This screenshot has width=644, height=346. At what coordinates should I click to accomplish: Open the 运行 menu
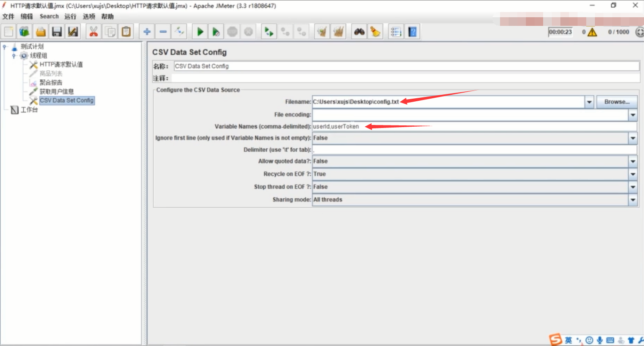(70, 16)
